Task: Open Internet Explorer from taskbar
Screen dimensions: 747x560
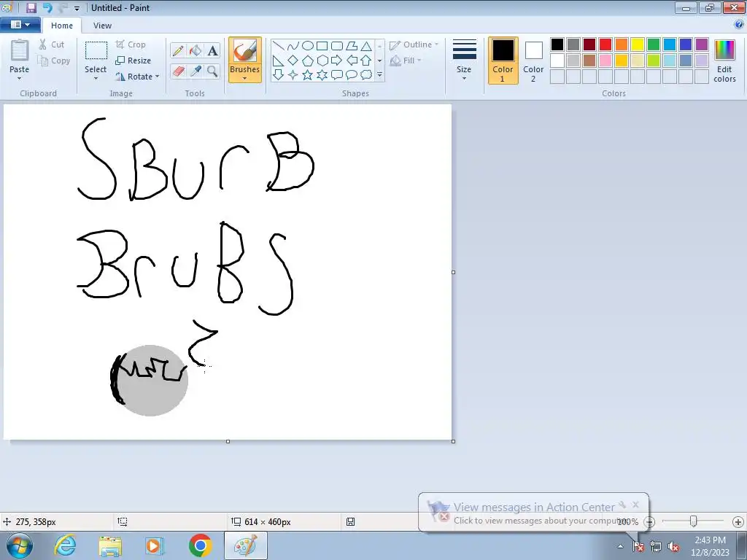Action: point(64,545)
